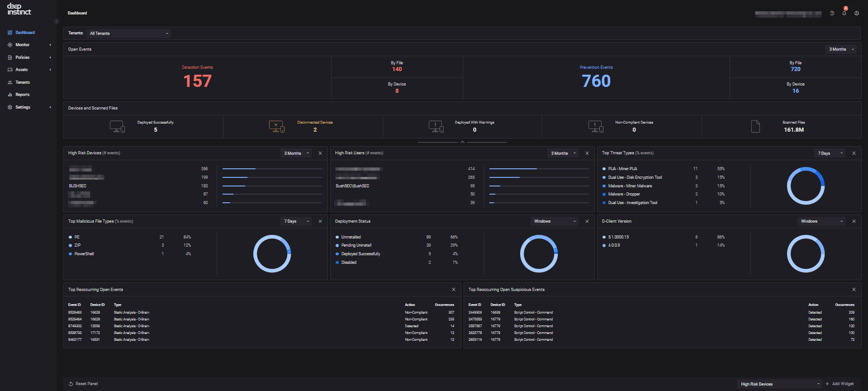Expand the Assets submenu arrow
Screen dimensions: 868x391
click(50, 70)
